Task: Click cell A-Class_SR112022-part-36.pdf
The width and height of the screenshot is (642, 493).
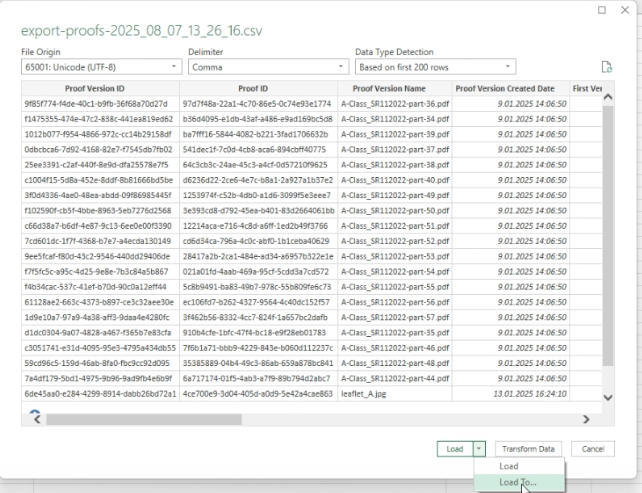Action: point(395,104)
